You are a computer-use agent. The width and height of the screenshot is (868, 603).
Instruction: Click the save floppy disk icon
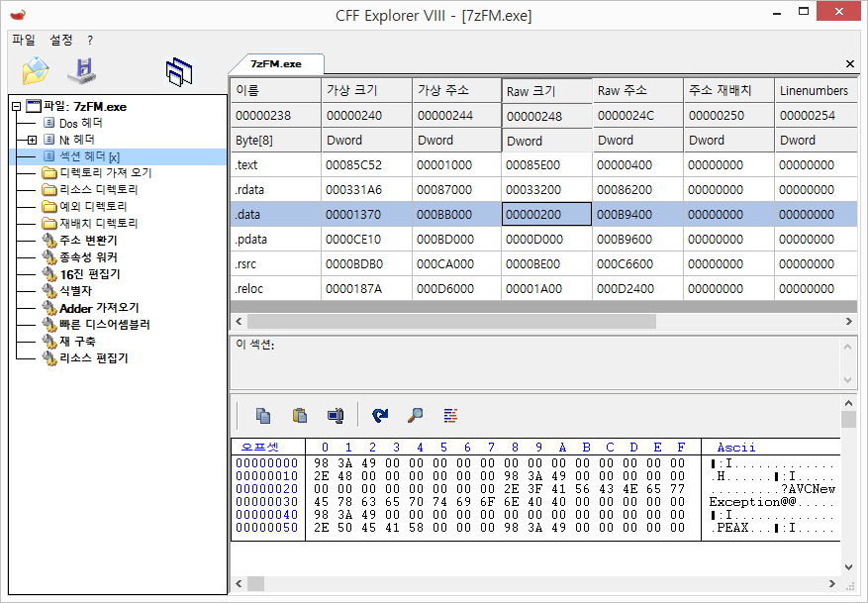tap(81, 71)
